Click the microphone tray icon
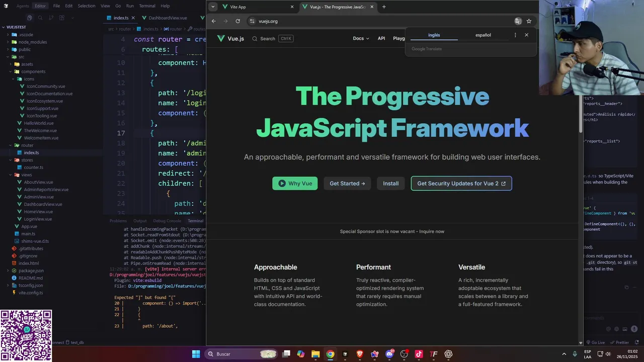This screenshot has width=644, height=362. point(575,354)
